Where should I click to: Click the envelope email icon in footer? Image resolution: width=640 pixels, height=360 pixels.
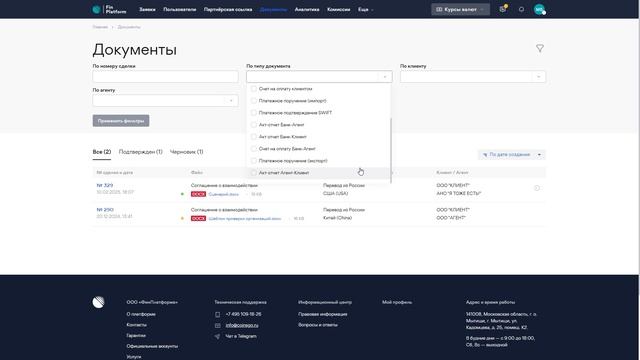coord(218,325)
